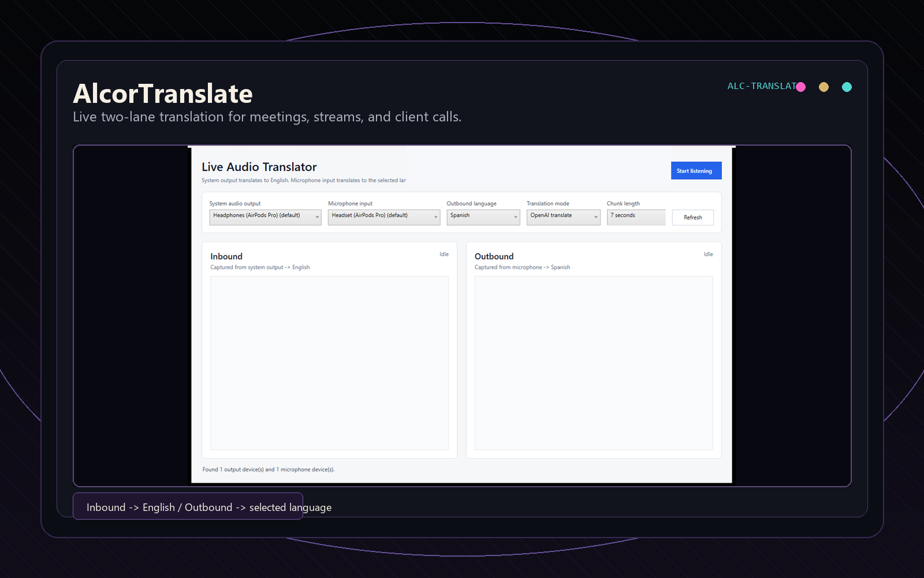Open the System audio output dropdown
The width and height of the screenshot is (924, 578).
pyautogui.click(x=265, y=217)
